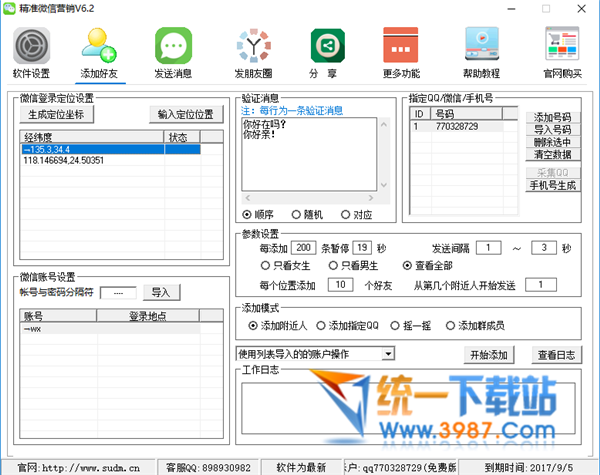The width and height of the screenshot is (600, 475).
Task: Click the 工作日志 log text area
Action: (408, 408)
